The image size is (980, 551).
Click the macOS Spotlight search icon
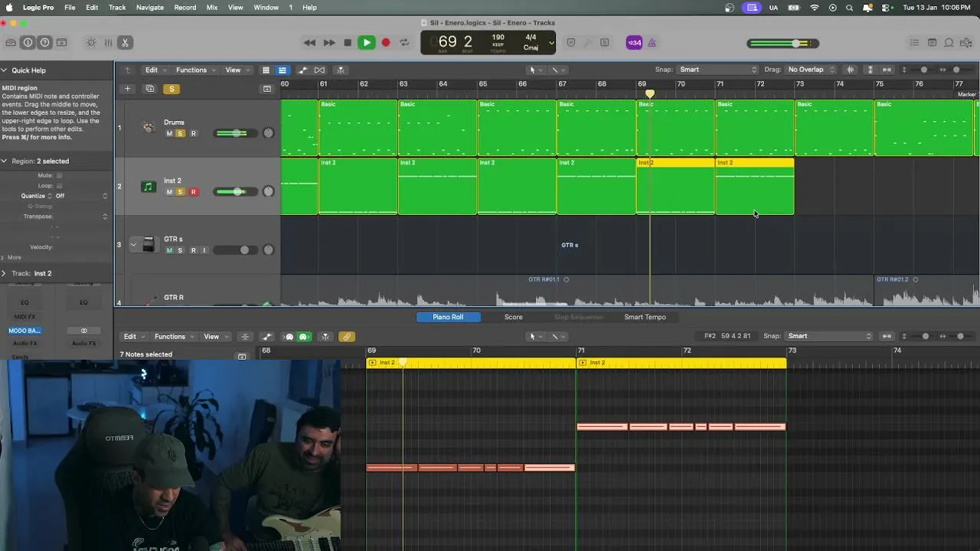(x=849, y=7)
